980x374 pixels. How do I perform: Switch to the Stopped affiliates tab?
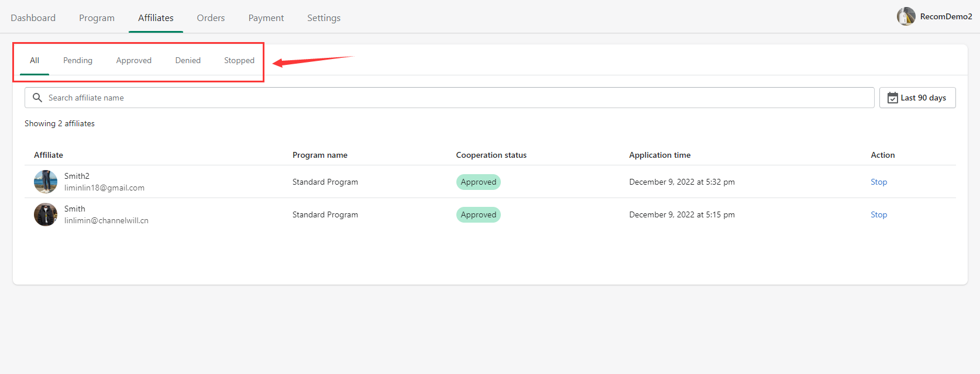pos(239,60)
